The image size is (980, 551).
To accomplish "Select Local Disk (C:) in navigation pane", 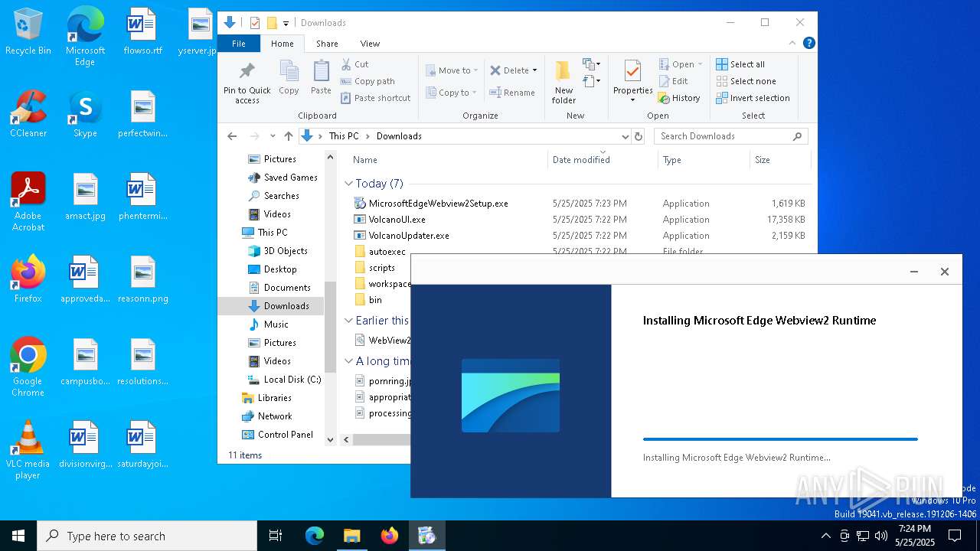I will (284, 380).
